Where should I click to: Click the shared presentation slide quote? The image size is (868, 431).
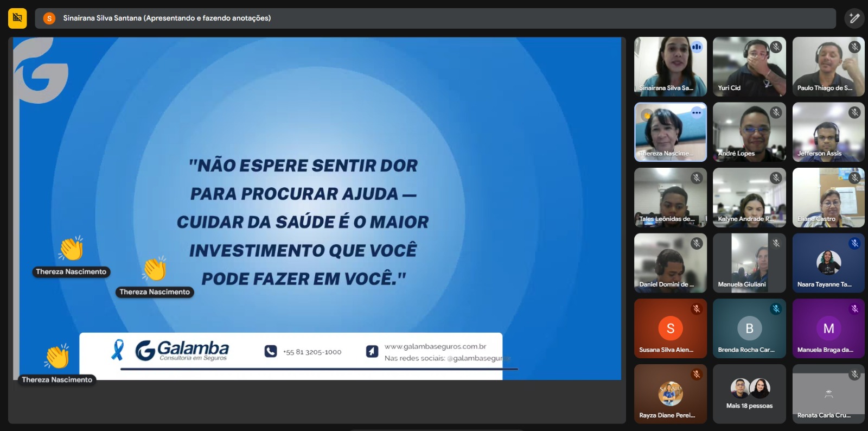[303, 222]
